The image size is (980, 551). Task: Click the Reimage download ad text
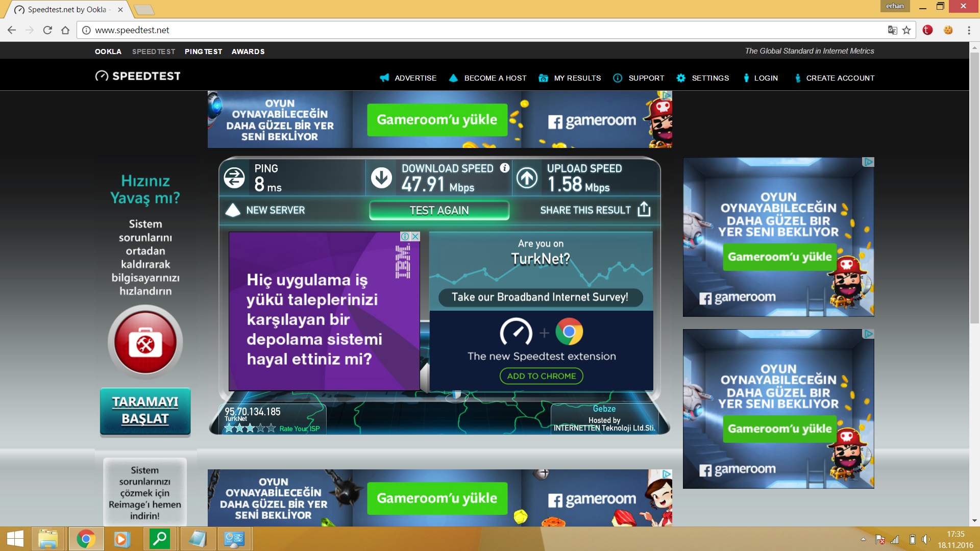click(145, 493)
